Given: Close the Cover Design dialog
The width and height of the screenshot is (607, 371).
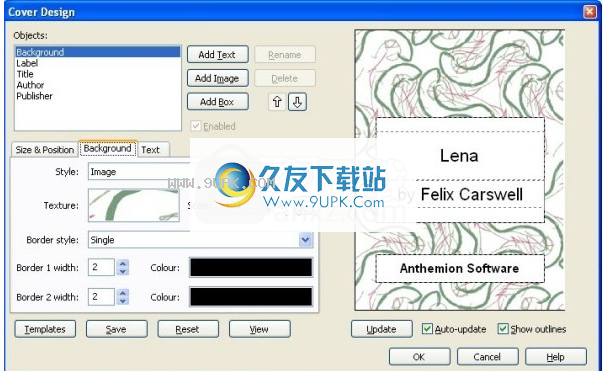Looking at the screenshot, I should pyautogui.click(x=590, y=12).
